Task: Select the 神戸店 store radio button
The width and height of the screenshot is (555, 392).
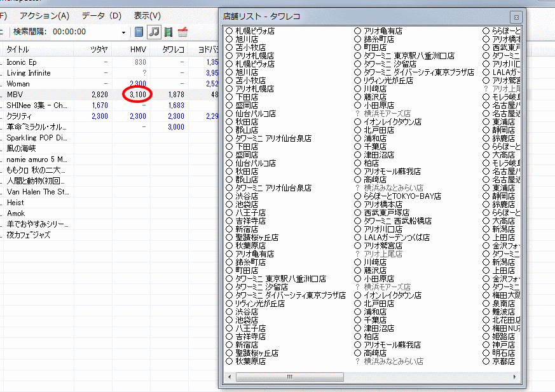Action: [486, 345]
